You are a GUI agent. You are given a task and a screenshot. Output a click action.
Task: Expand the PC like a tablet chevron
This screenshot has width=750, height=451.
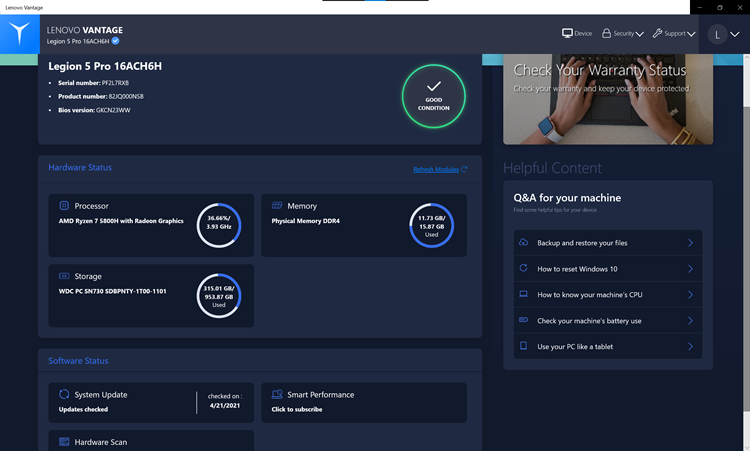tap(690, 347)
